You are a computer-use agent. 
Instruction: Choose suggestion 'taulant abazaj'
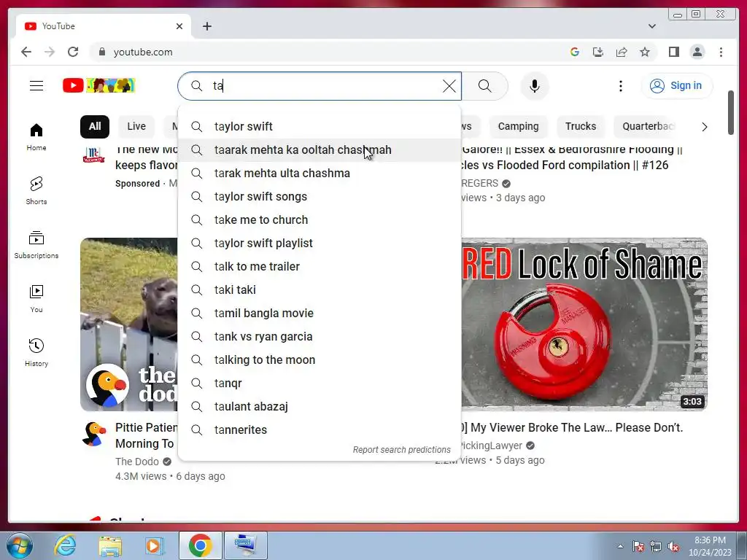pos(320,407)
